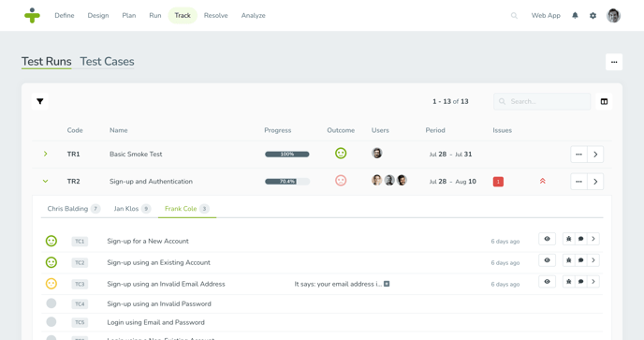Go to the Resolve menu
Viewport: 644px width, 340px height.
(215, 16)
